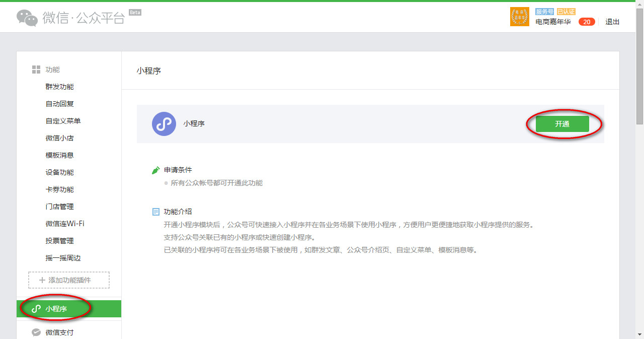Image resolution: width=644 pixels, height=339 pixels.
Task: Click the 小程序 link icon in sidebar
Action: [x=36, y=309]
